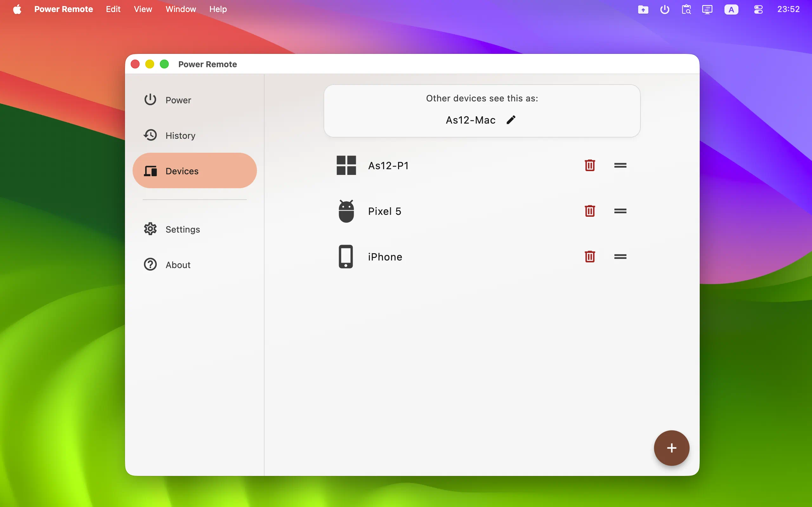The image size is (812, 507).
Task: Click the reorder handle for iPhone
Action: (620, 257)
